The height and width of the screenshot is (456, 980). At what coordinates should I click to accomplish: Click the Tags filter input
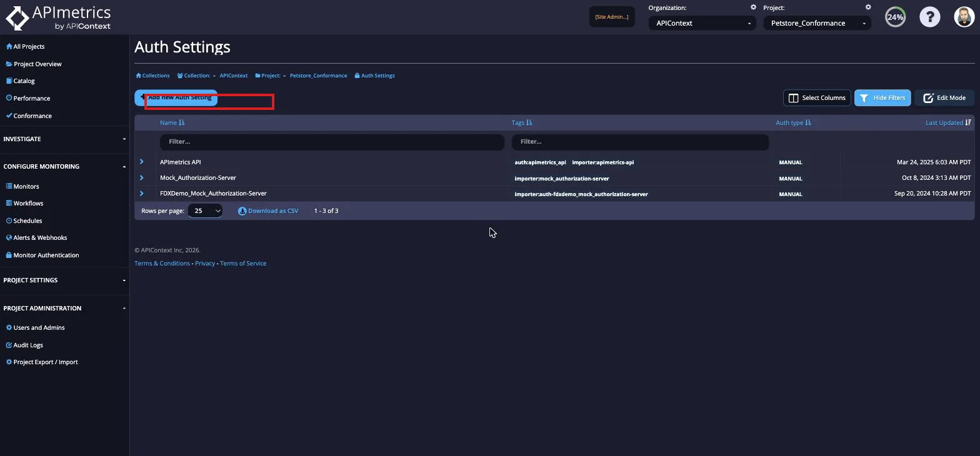[640, 142]
